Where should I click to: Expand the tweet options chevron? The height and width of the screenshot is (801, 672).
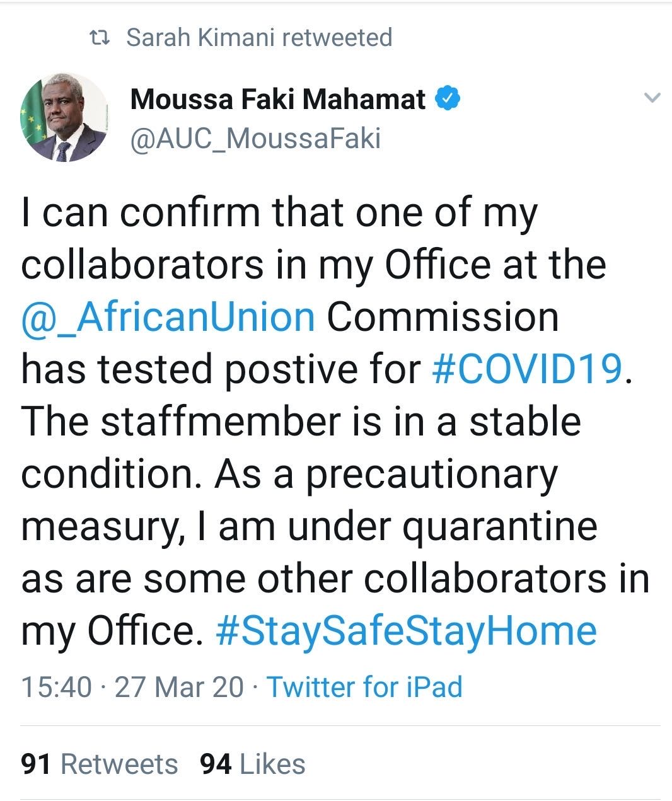click(x=652, y=98)
